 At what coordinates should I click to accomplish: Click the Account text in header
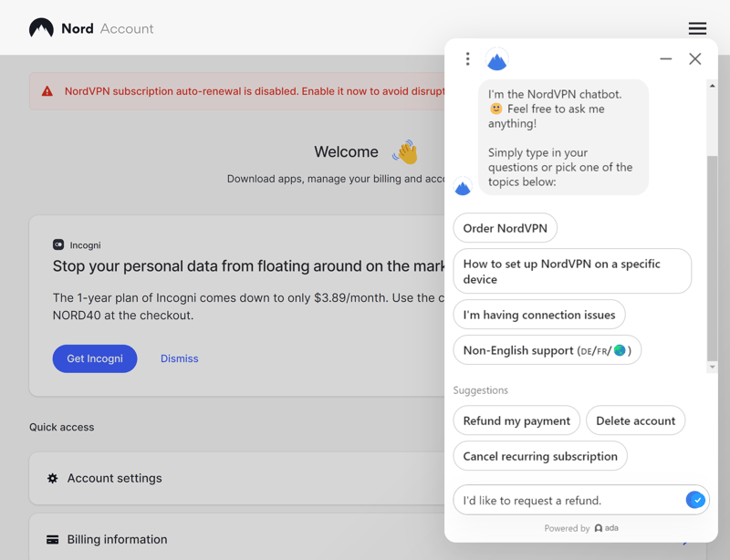coord(127,29)
